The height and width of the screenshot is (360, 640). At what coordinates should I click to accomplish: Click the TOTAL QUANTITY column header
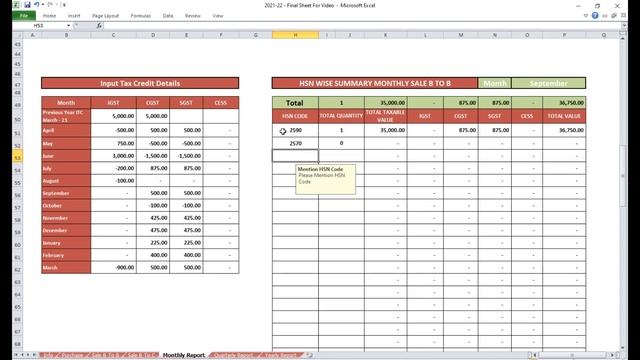341,116
